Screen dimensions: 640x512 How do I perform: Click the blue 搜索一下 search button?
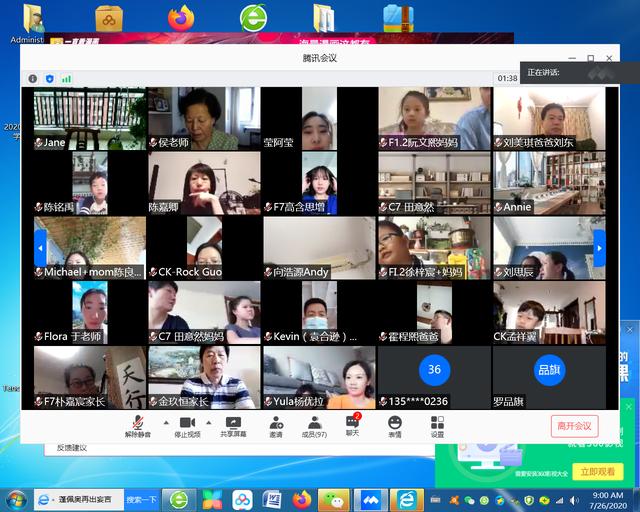[141, 500]
